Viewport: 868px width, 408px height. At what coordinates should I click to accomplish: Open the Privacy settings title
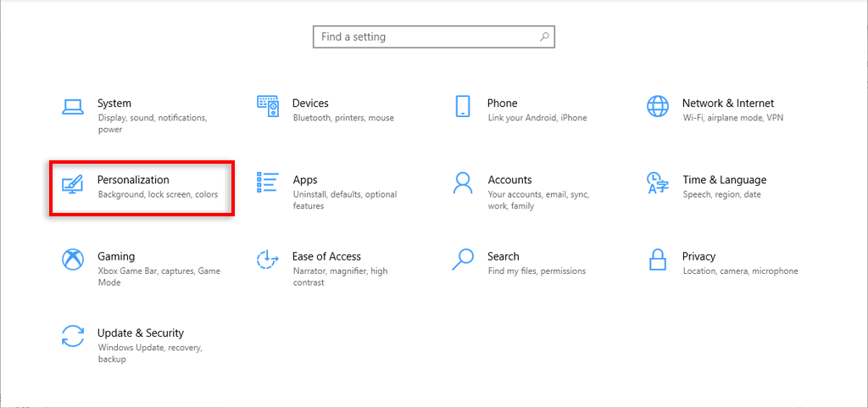[698, 256]
